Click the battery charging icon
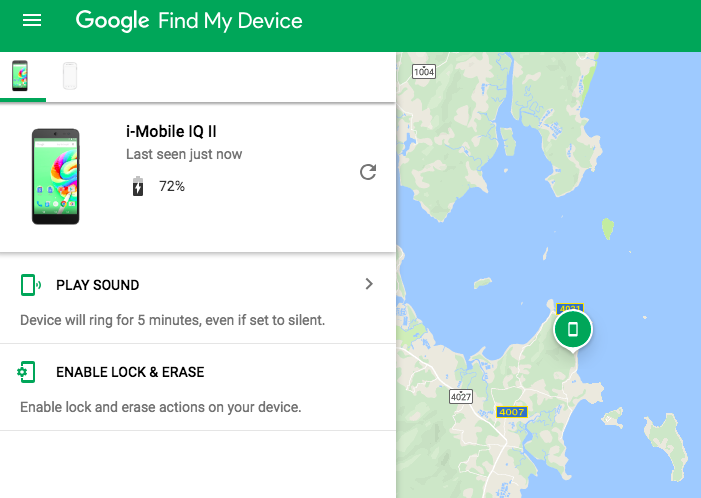Image resolution: width=701 pixels, height=498 pixels. click(x=138, y=186)
